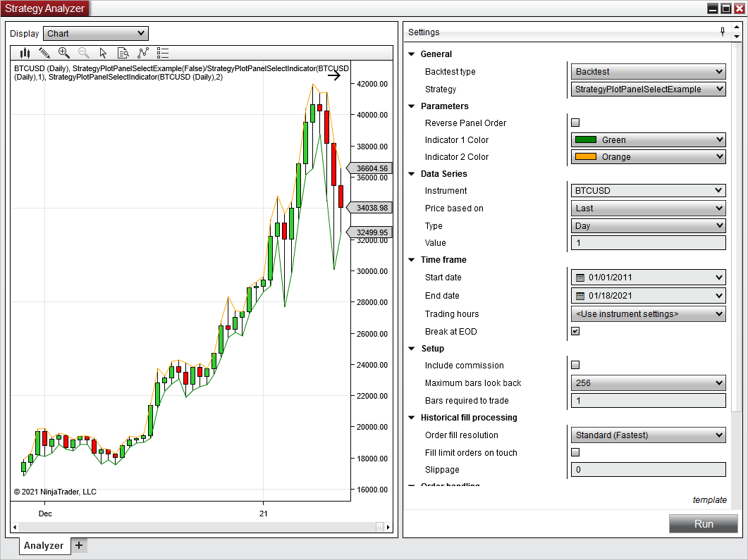
Task: Open the Data Series toolbar icon
Action: (x=123, y=53)
